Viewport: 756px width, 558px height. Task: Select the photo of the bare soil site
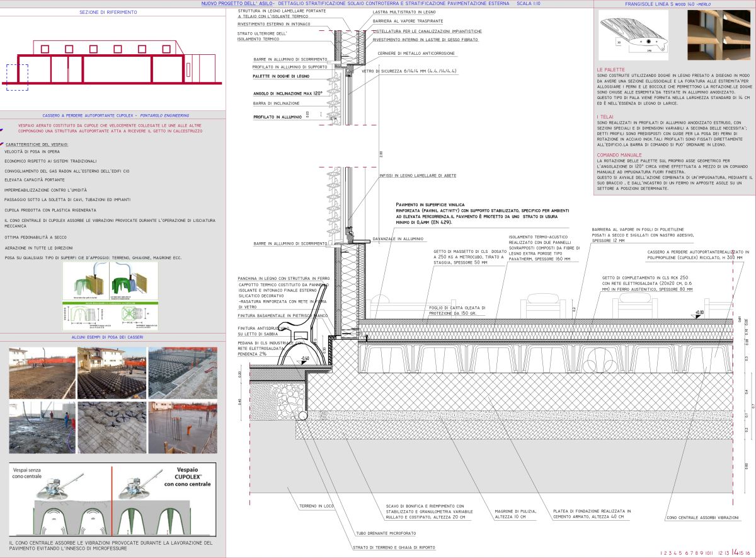(x=42, y=373)
